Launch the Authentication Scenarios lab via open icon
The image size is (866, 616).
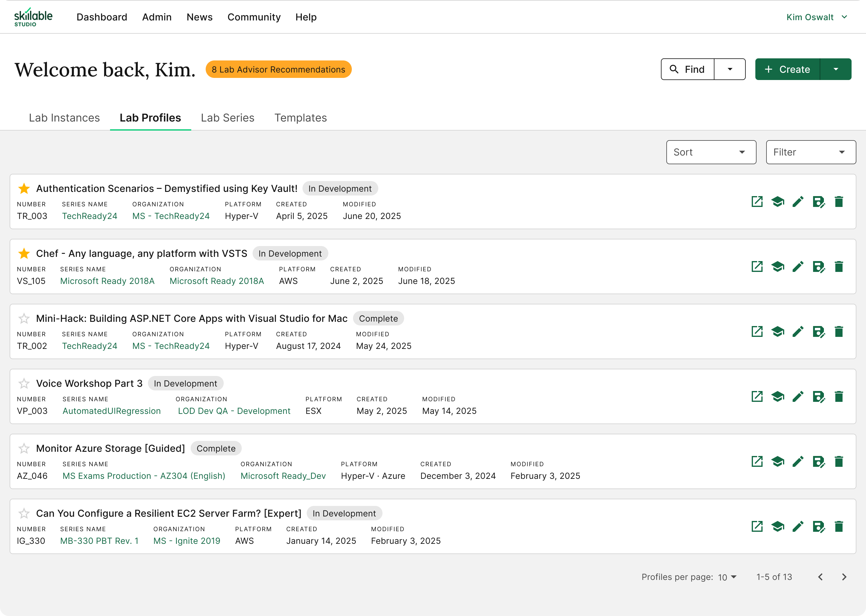tap(757, 202)
